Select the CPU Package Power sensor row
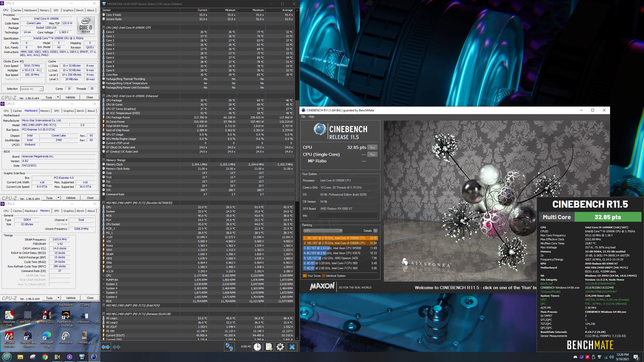 (x=198, y=117)
